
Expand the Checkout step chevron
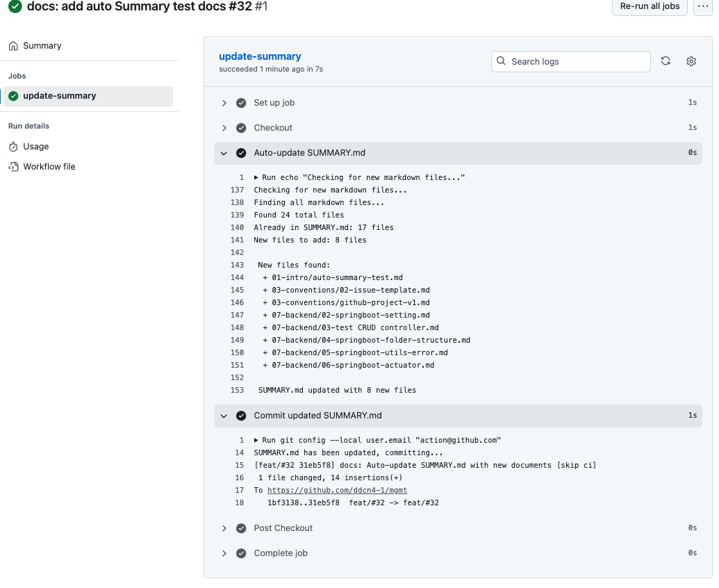point(224,128)
